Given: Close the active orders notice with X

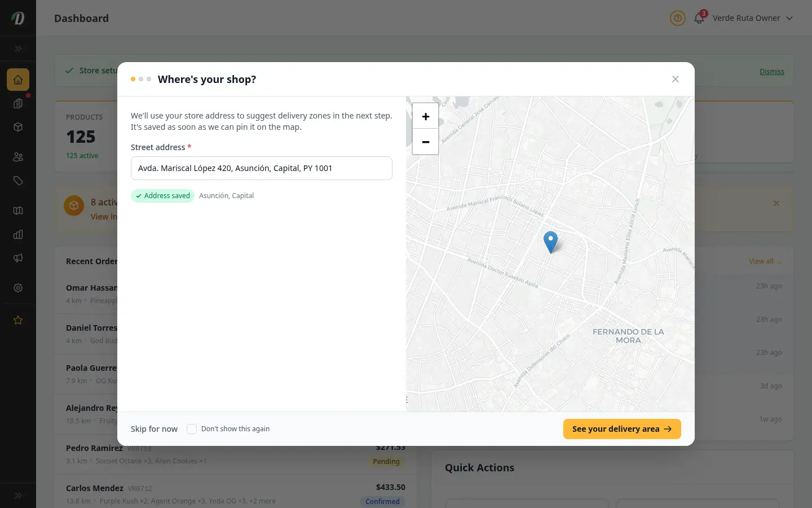Looking at the screenshot, I should [776, 203].
